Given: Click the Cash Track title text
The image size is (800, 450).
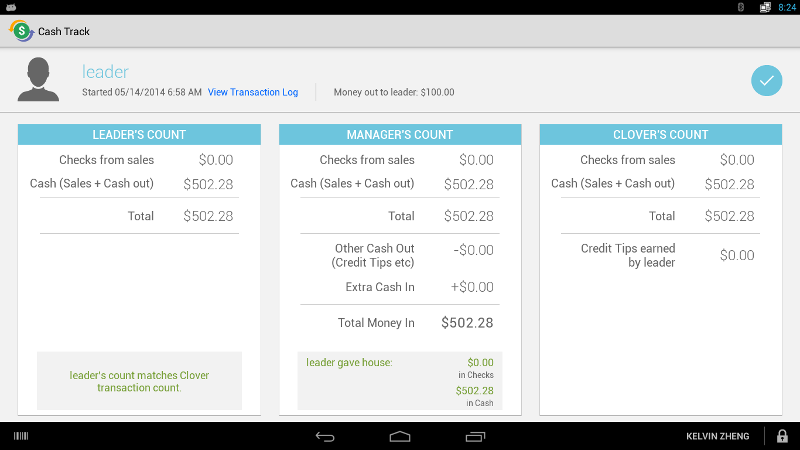Looking at the screenshot, I should click(x=64, y=32).
